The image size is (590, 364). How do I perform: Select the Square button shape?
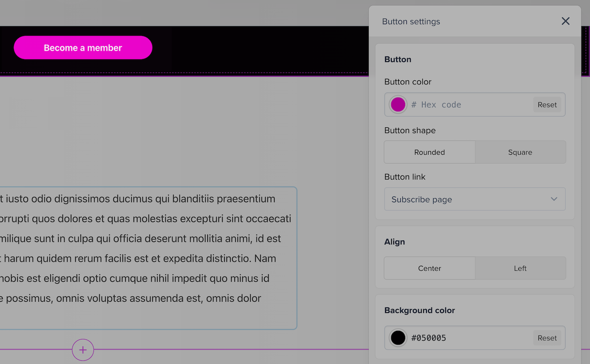[520, 152]
